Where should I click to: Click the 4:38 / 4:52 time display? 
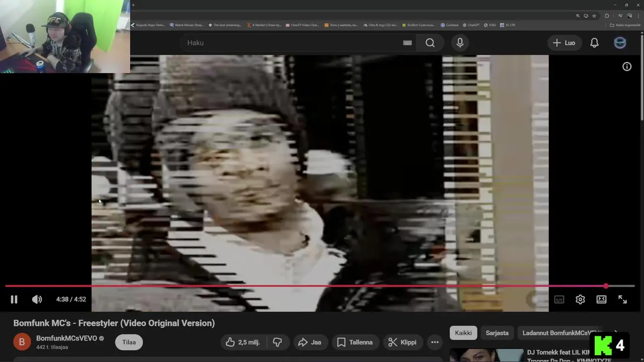71,299
